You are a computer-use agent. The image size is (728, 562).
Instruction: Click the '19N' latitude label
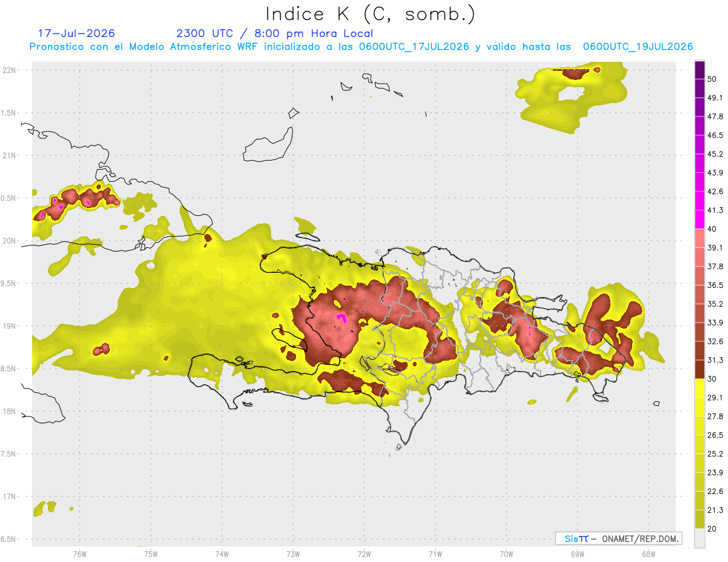10,326
